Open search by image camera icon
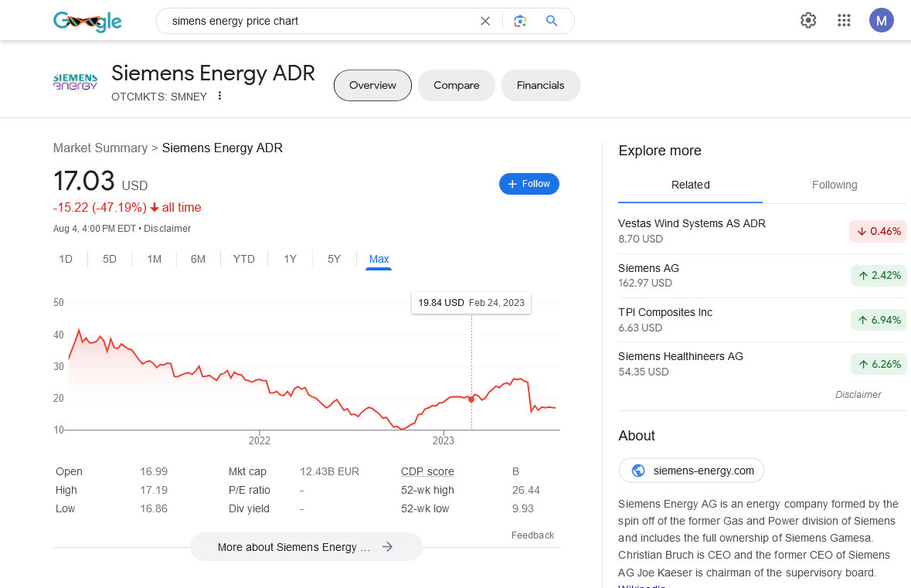The height and width of the screenshot is (588, 911). click(x=520, y=22)
